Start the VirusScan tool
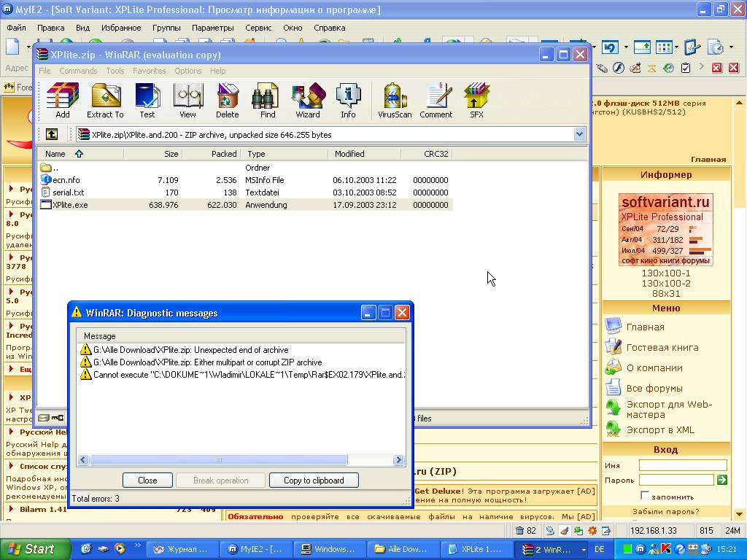Screen dimensions: 747x560 click(395, 101)
